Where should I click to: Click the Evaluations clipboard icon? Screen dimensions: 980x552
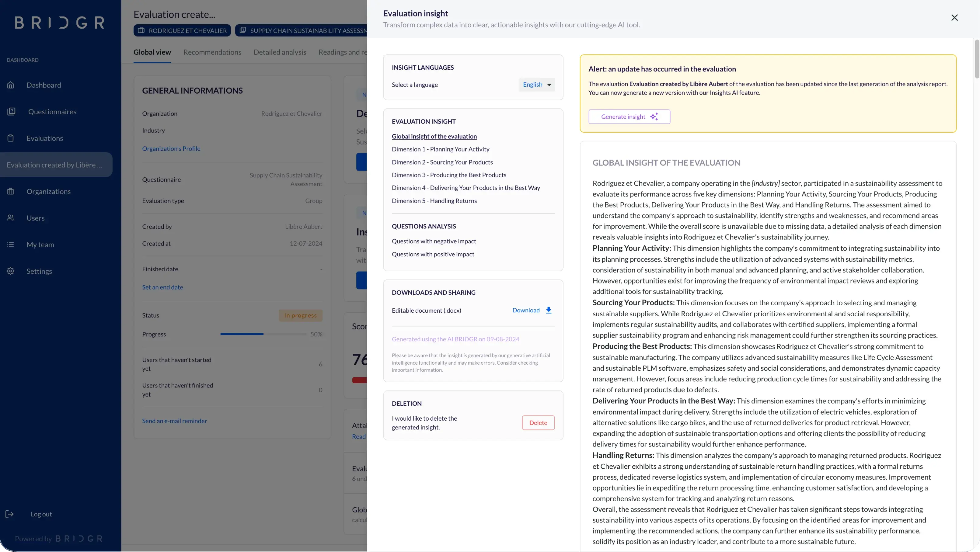coord(11,138)
